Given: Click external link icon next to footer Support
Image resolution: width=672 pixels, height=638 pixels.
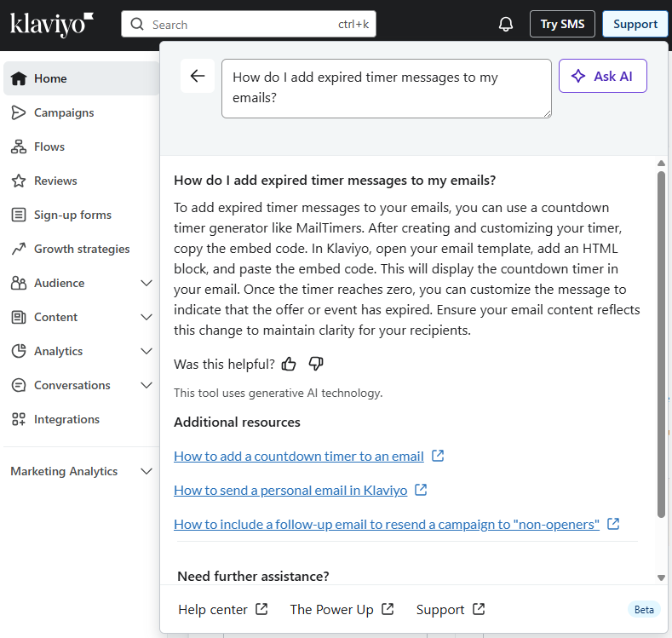Looking at the screenshot, I should click(479, 609).
